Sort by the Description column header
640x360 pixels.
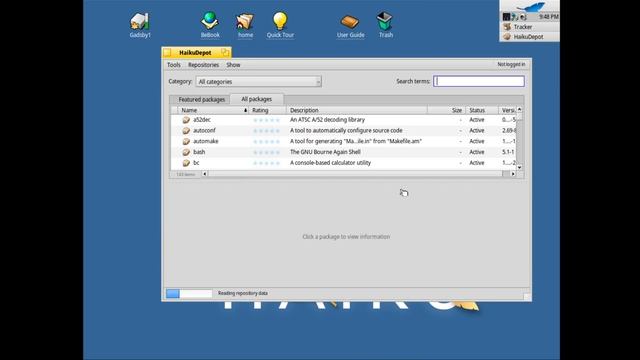point(357,110)
